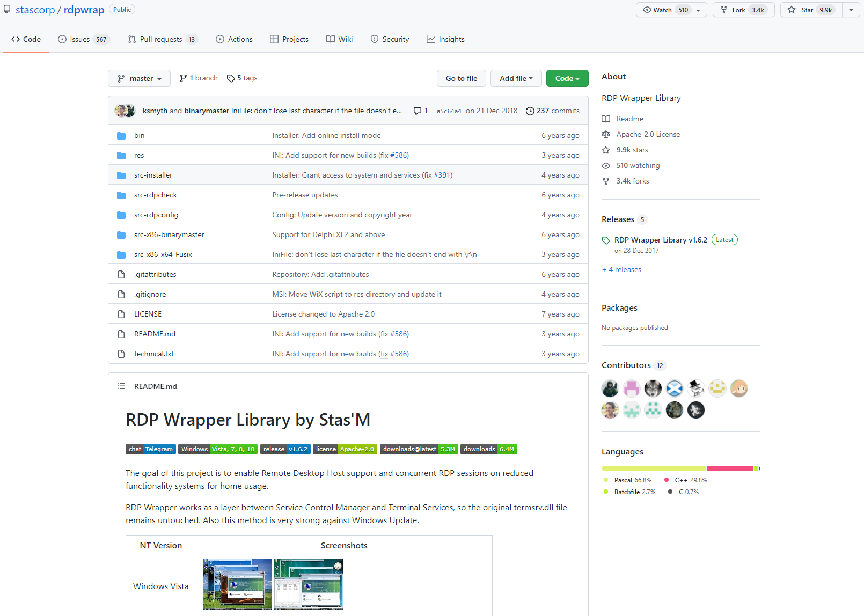Click the release tag icon for v1.6.2
864x616 pixels.
point(606,240)
